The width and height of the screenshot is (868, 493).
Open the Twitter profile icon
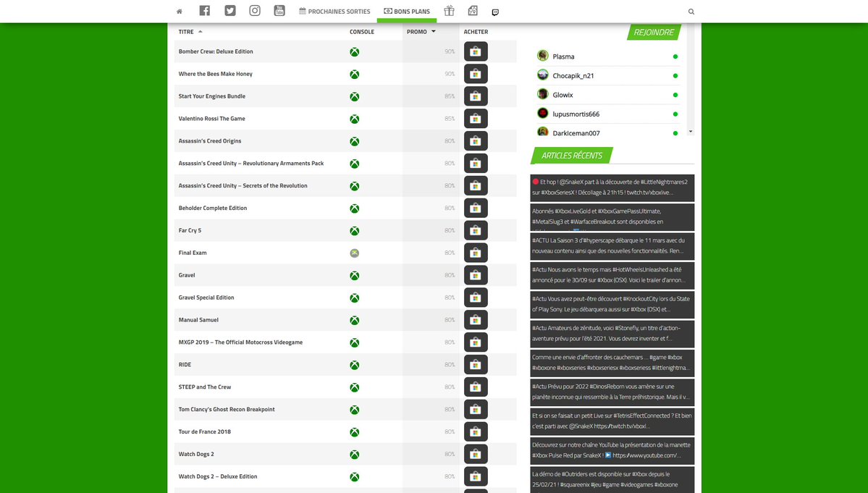click(x=230, y=11)
